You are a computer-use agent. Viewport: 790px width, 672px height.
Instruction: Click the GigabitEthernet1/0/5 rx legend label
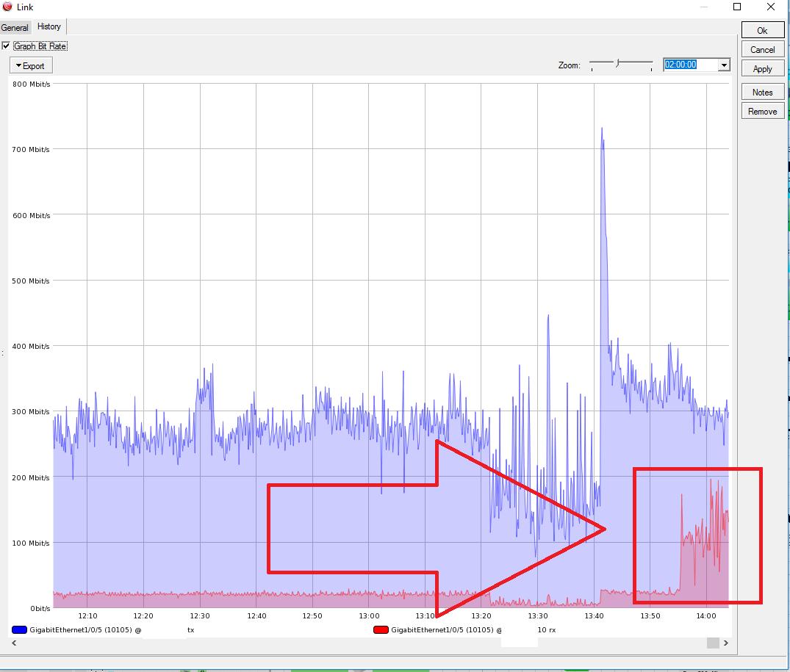click(446, 629)
